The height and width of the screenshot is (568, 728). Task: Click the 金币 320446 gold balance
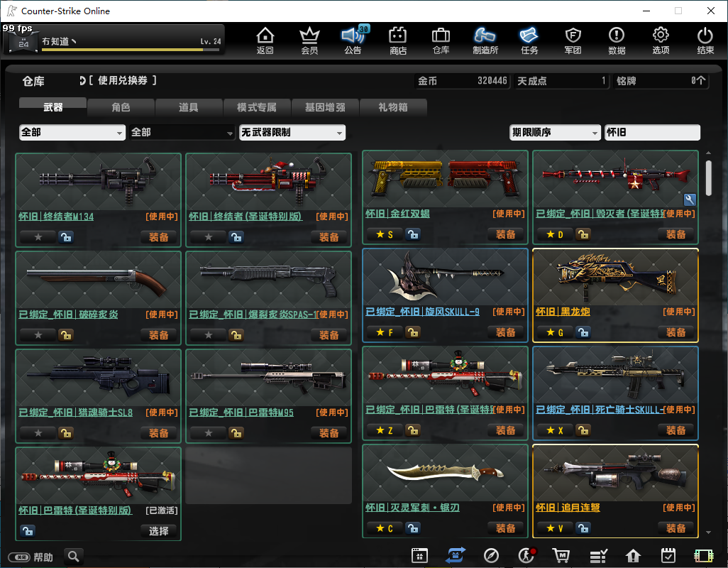(x=463, y=81)
